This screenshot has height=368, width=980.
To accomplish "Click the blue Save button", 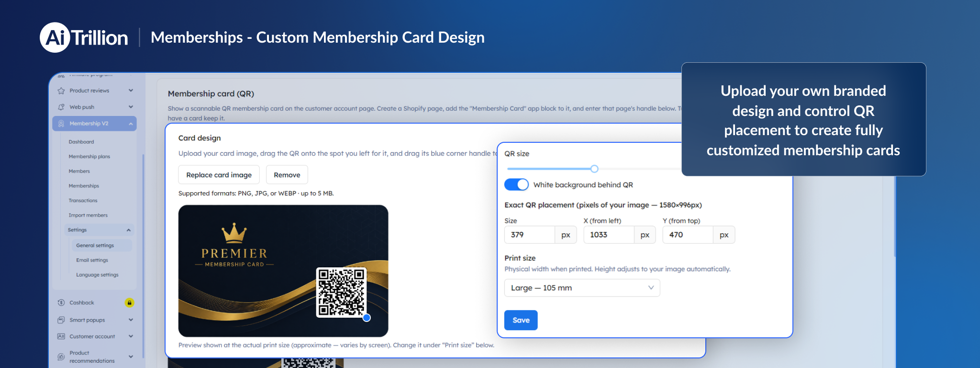I will tap(521, 320).
